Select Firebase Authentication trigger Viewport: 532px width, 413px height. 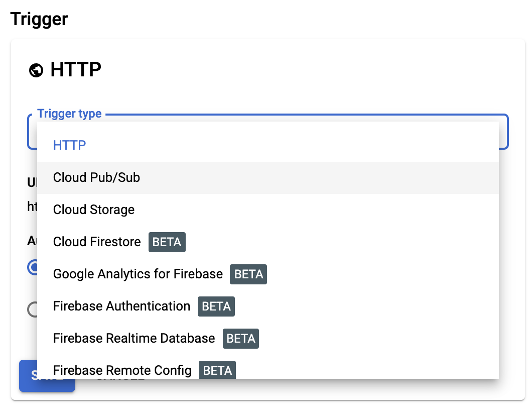(121, 306)
